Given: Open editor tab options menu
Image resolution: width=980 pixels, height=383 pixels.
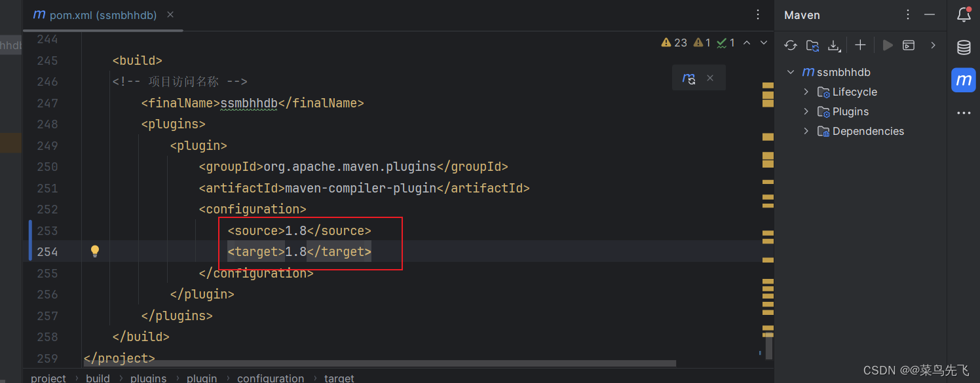Looking at the screenshot, I should (x=758, y=14).
